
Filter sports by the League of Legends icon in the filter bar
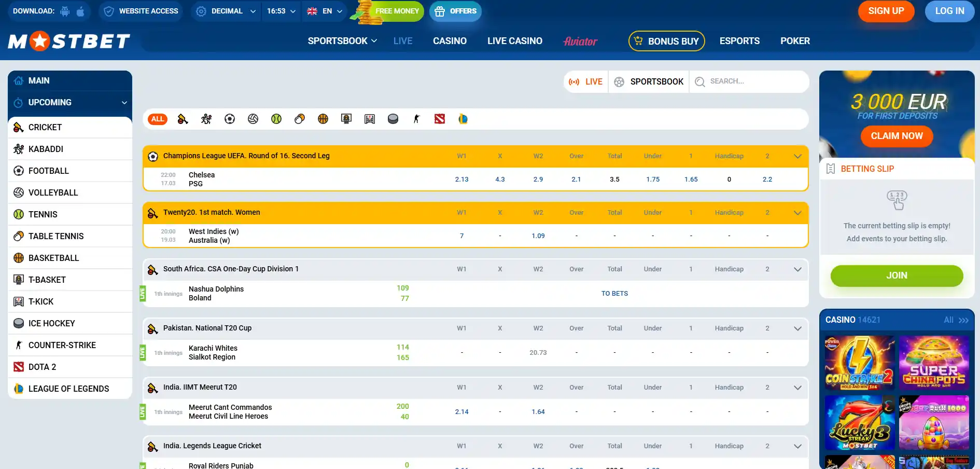tap(463, 119)
